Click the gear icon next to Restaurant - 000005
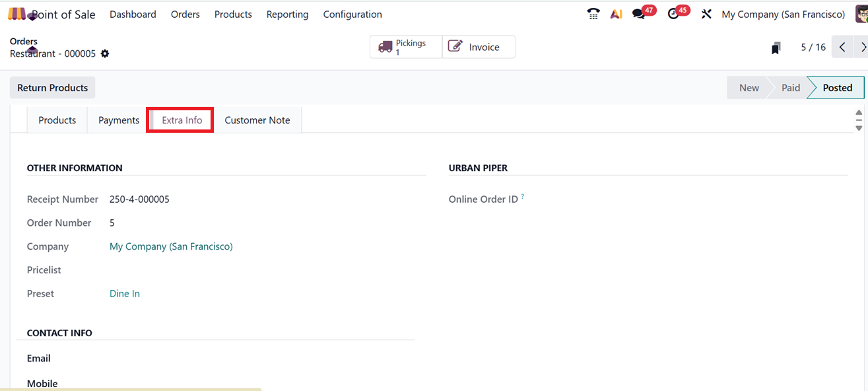Screen dimensions: 868x391 [x=105, y=53]
